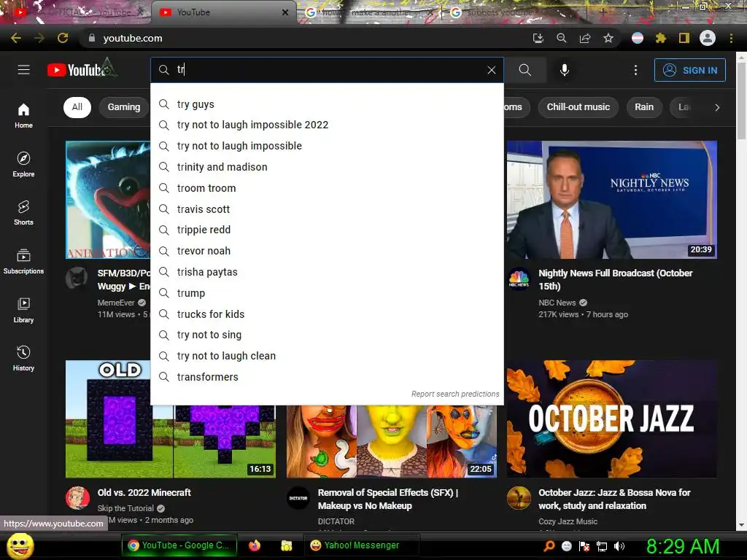Open the NBC News channel link
Screen dimensions: 747x560
(x=557, y=303)
